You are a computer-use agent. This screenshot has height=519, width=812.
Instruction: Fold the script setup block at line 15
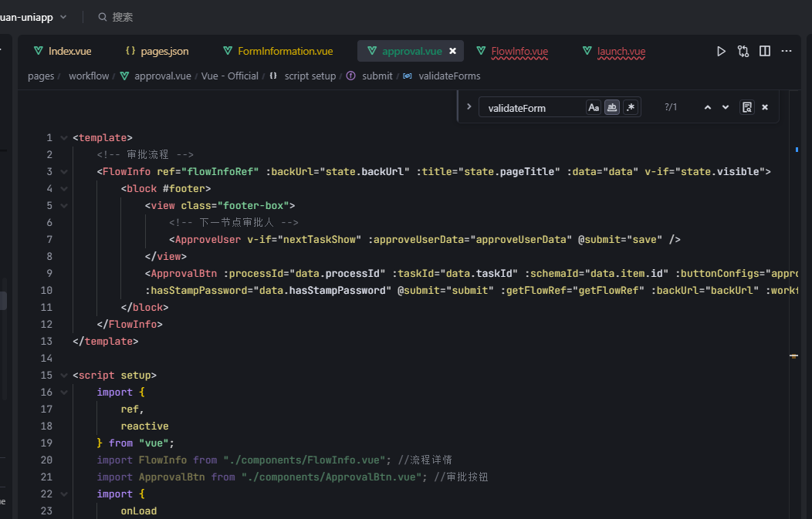63,376
